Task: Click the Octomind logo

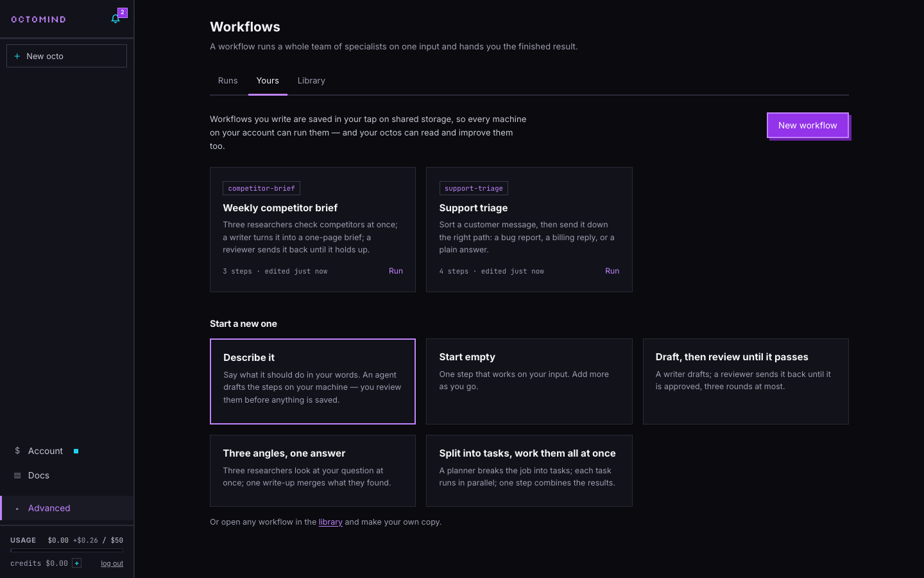Action: coord(38,19)
